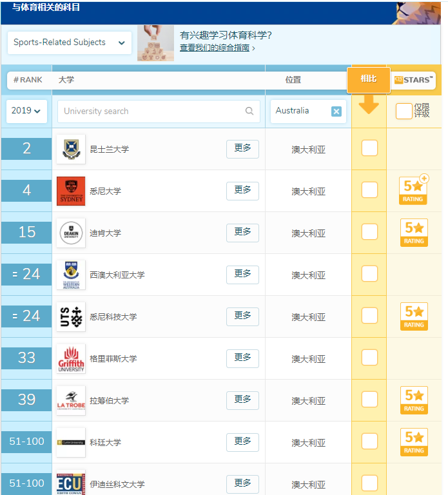The image size is (448, 495).
Task: Click the University of Sydney logo icon
Action: [70, 191]
